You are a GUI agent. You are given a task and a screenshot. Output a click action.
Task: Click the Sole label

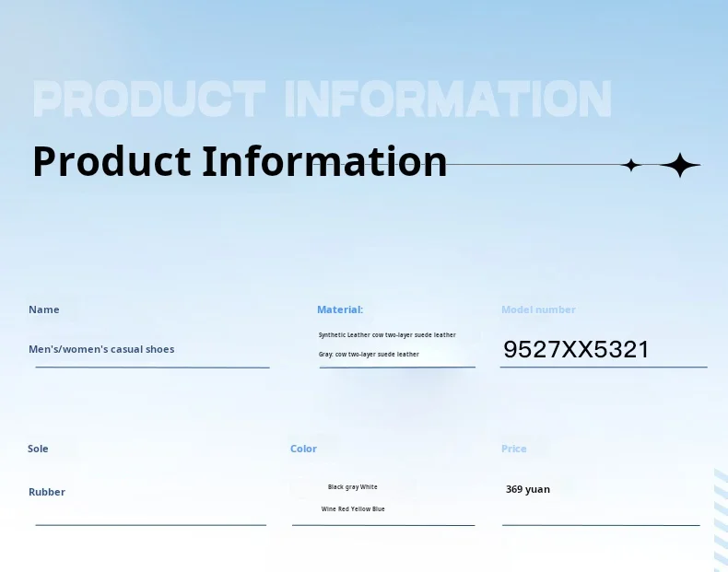38,449
